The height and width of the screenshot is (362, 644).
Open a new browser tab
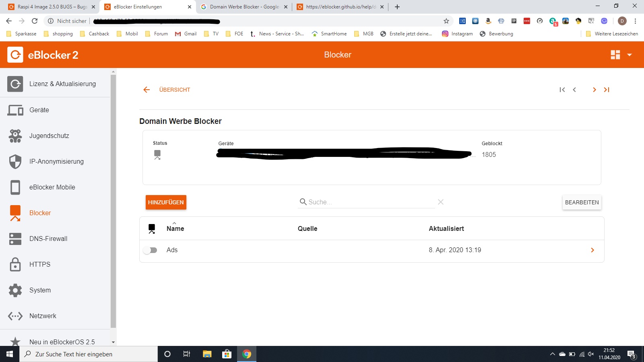tap(397, 7)
